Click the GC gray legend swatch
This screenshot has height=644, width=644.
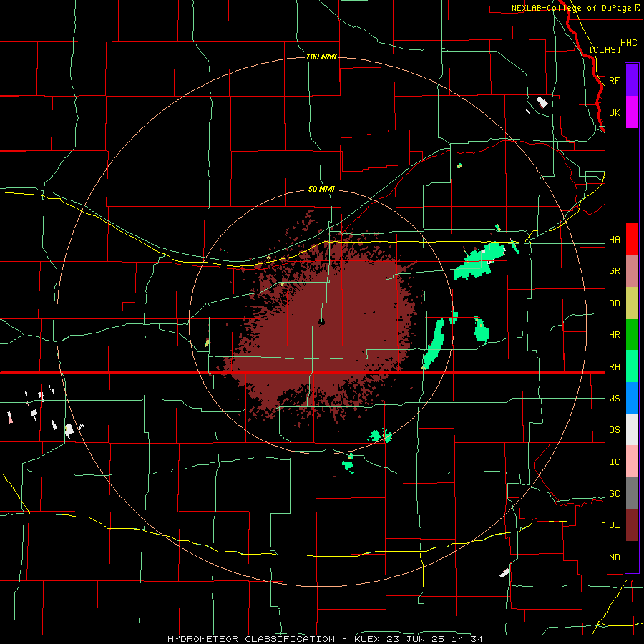(x=632, y=493)
